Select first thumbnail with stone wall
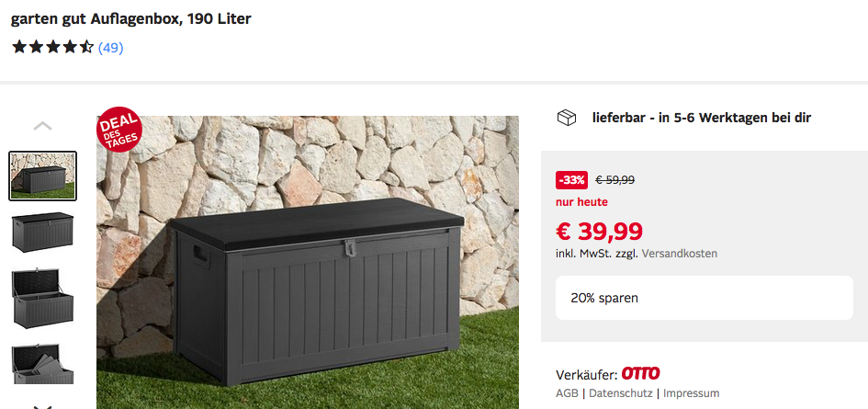Image resolution: width=868 pixels, height=409 pixels. (42, 176)
